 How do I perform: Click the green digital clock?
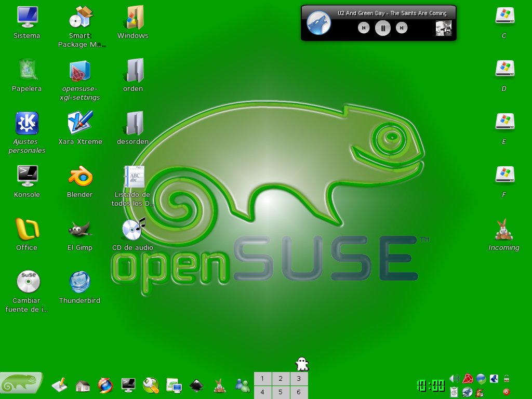click(x=431, y=386)
